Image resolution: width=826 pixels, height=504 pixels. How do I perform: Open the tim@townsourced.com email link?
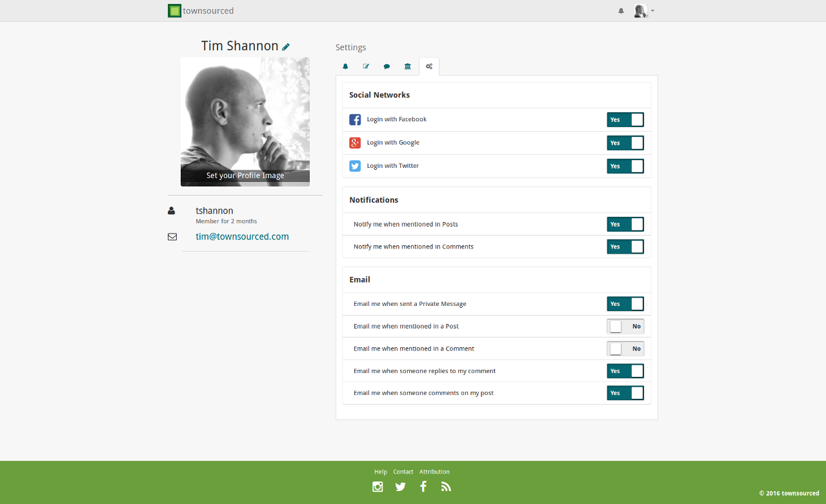(243, 237)
